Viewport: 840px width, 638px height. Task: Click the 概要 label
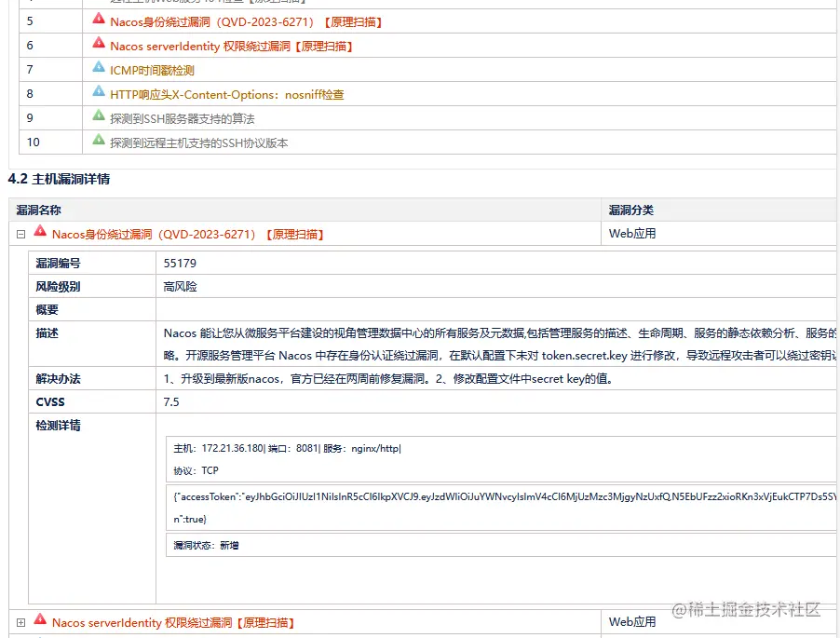coord(47,309)
